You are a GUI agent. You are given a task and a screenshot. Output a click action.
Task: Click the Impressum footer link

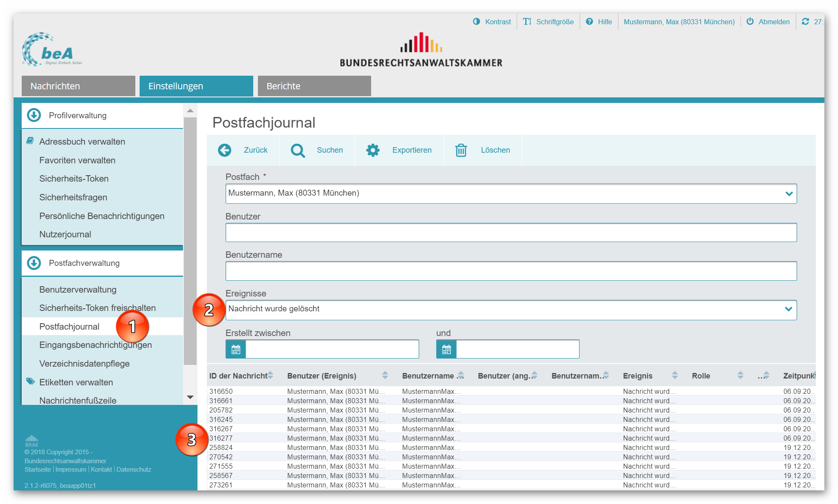(x=71, y=470)
